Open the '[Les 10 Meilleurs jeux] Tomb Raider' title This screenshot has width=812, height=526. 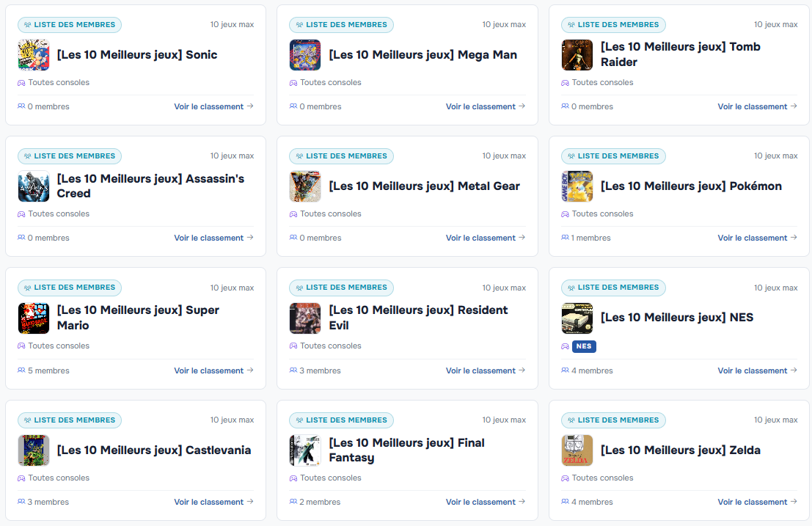pyautogui.click(x=681, y=54)
